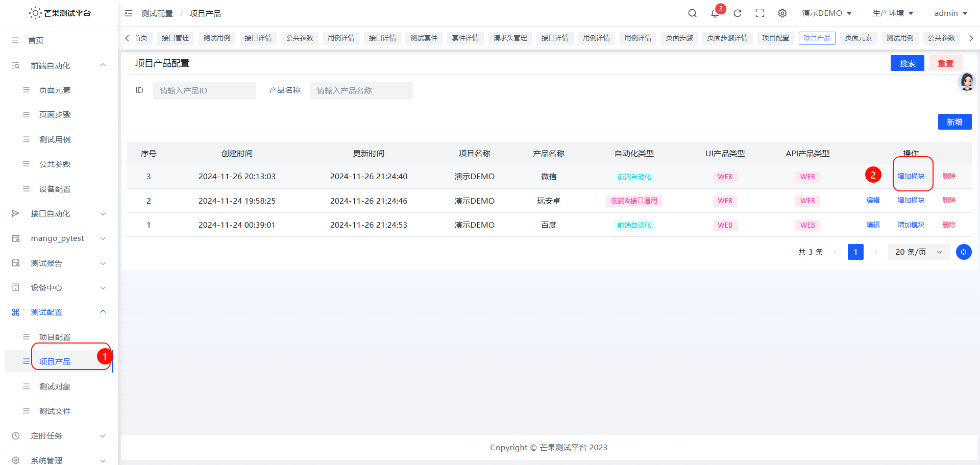This screenshot has width=980, height=465.
Task: Open the 生产环境 environment dropdown
Action: [x=893, y=13]
